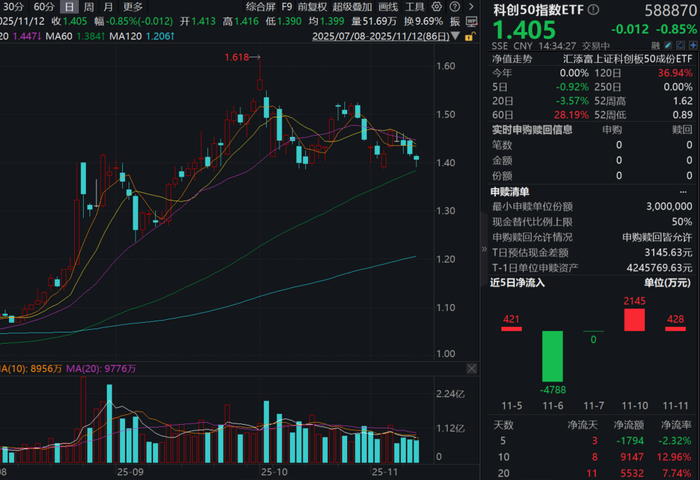Click the monitor screen icon
The height and width of the screenshot is (480, 700).
tap(471, 21)
